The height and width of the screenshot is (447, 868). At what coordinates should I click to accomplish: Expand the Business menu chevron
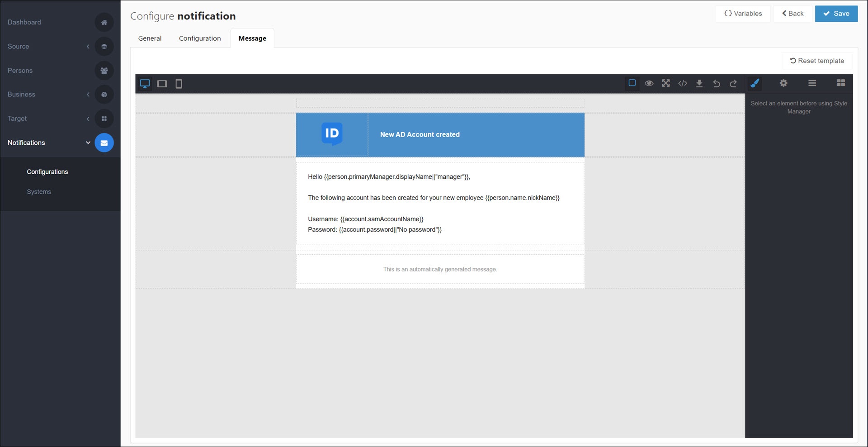pyautogui.click(x=88, y=95)
